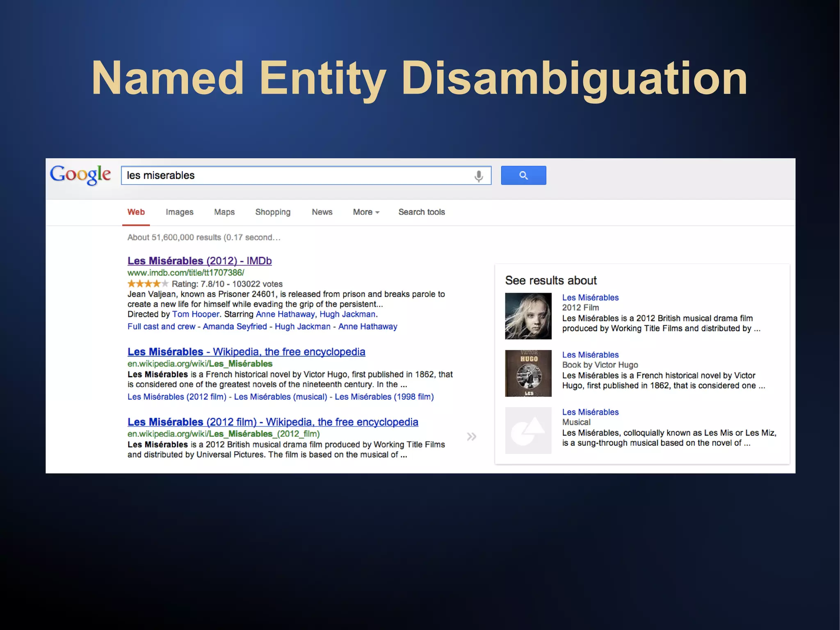Viewport: 840px width, 630px height.
Task: Open Full cast and crew link
Action: [161, 327]
